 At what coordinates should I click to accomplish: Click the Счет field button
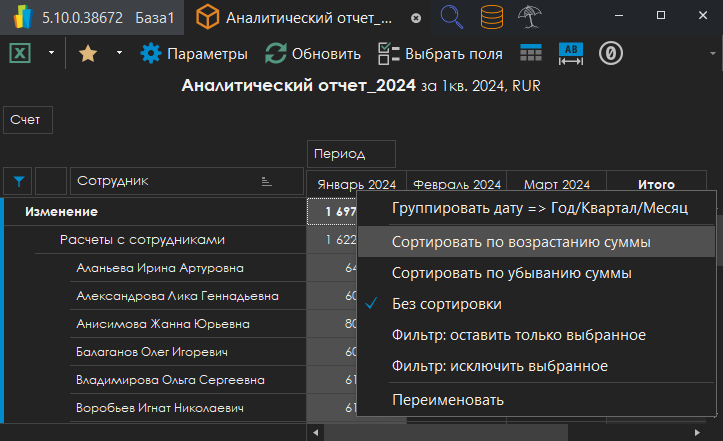(27, 119)
